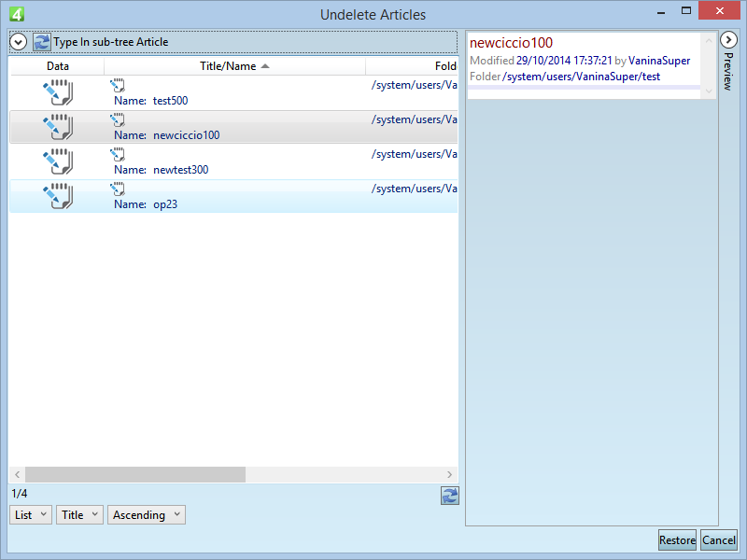The width and height of the screenshot is (747, 560).
Task: Click the horizontal scrollbar thumb of the list
Action: click(135, 474)
